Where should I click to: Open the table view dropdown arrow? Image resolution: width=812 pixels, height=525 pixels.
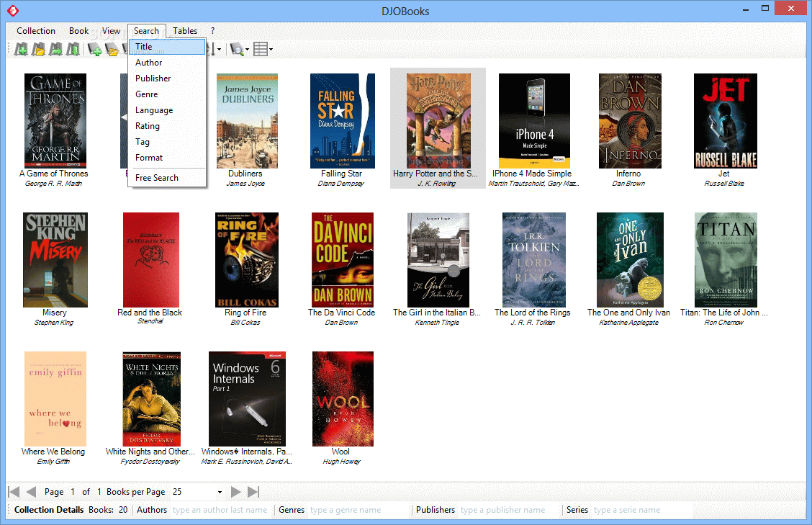pos(271,50)
